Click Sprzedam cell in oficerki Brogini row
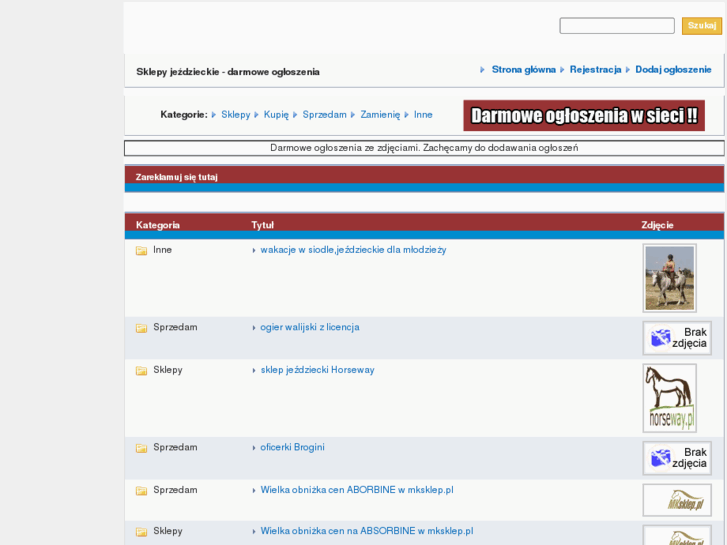Viewport: 727px width, 545px height. pos(175,447)
